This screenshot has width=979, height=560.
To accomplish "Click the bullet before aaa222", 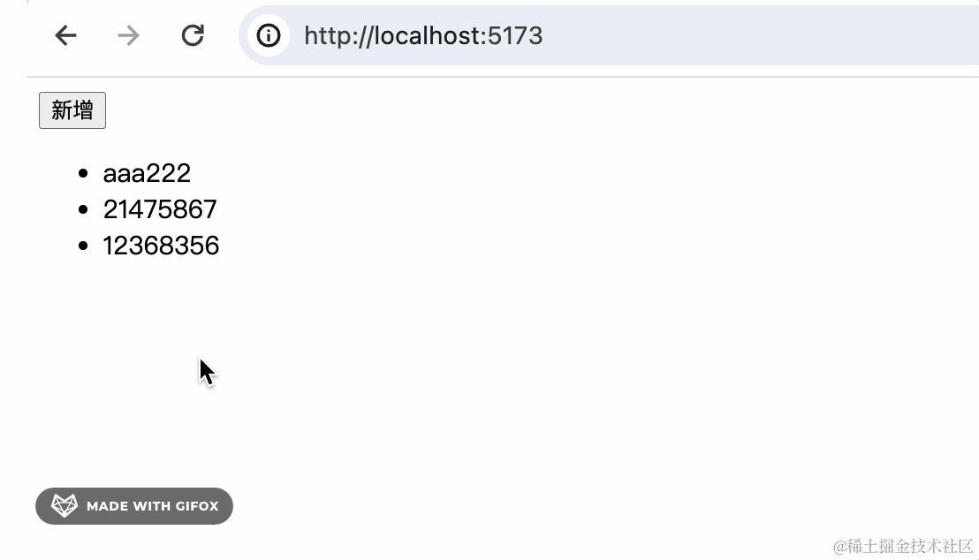I will 84,173.
